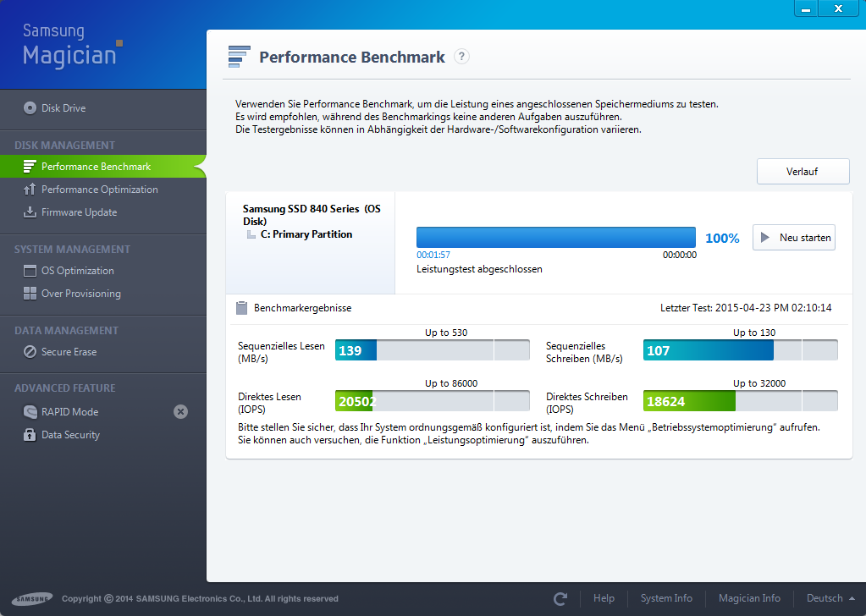Minimize the Samsung Magician window
Viewport: 866px width, 616px height.
point(807,8)
